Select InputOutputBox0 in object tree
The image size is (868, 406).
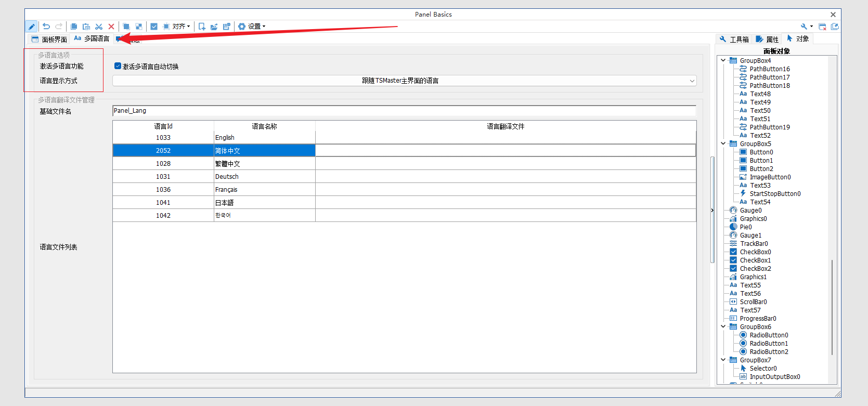coord(774,377)
